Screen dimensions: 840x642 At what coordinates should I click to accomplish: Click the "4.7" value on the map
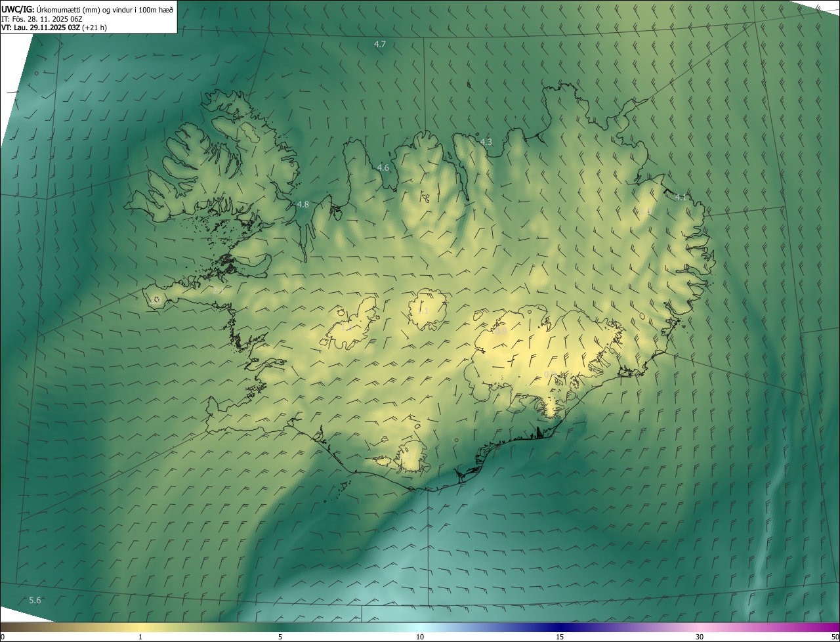pos(380,45)
